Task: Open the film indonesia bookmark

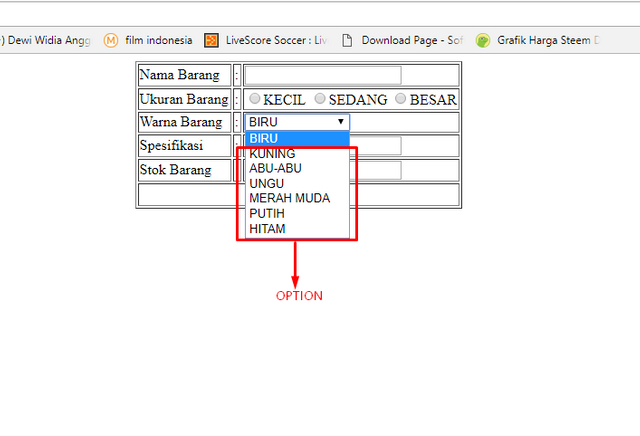Action: click(148, 40)
